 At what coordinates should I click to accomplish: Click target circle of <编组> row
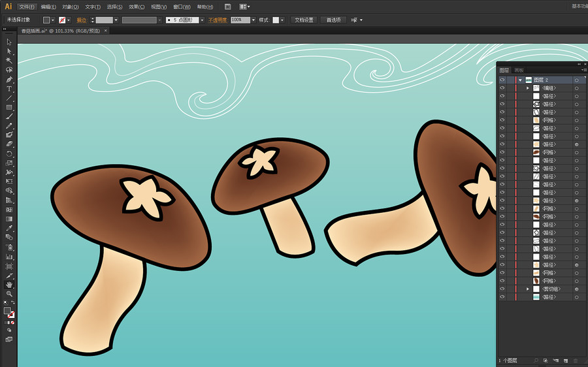(x=577, y=88)
